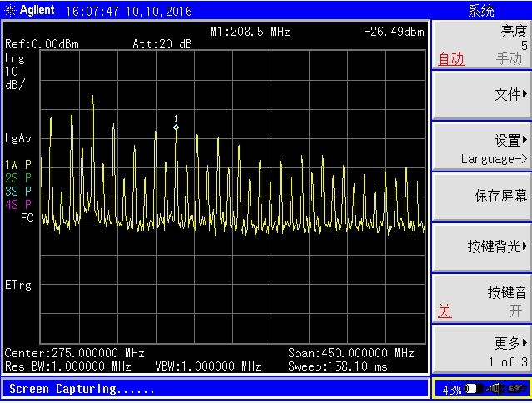
Task: Click the battery level icon
Action: (x=474, y=389)
